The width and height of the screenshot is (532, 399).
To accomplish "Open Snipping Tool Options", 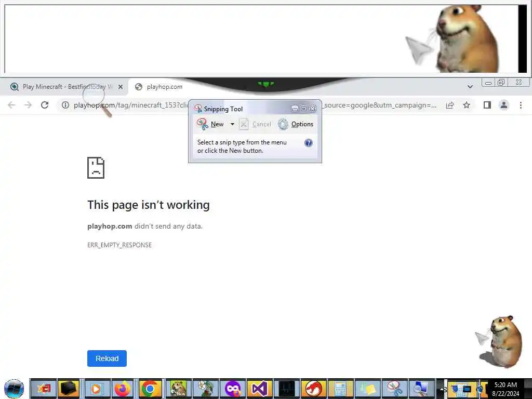I will pyautogui.click(x=296, y=124).
